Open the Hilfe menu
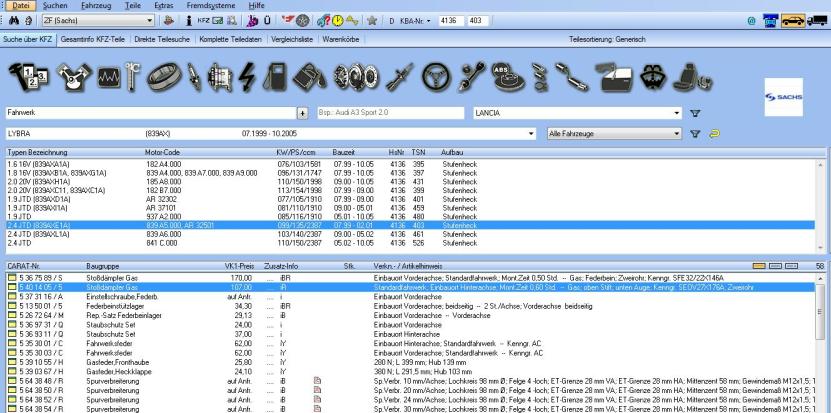Screen dimensions: 831x413 pyautogui.click(x=257, y=5)
